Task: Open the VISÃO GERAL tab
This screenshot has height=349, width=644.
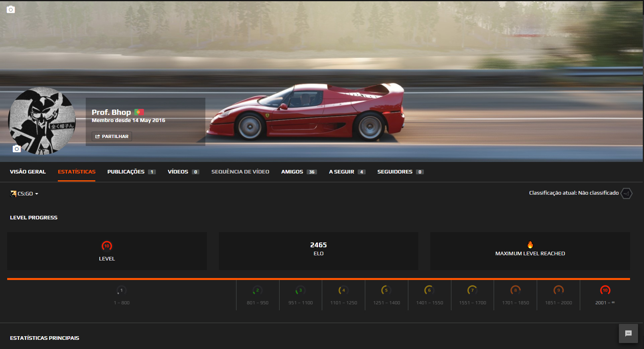Action: click(x=28, y=172)
